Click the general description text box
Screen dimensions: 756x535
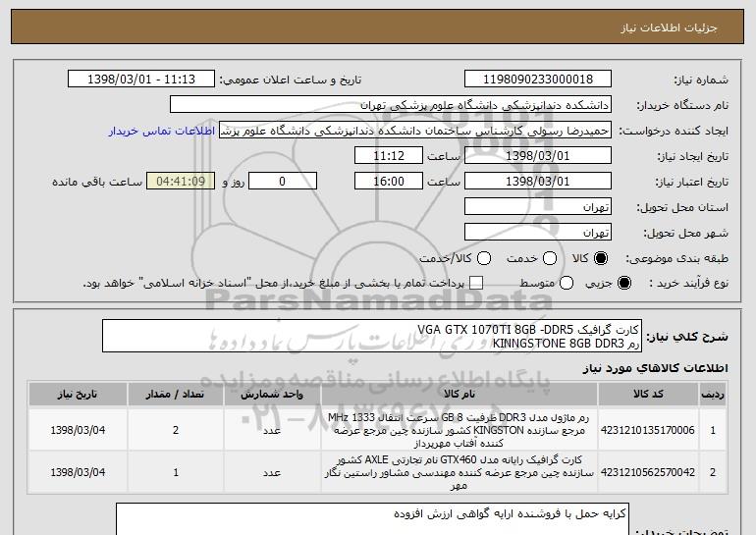pos(372,336)
